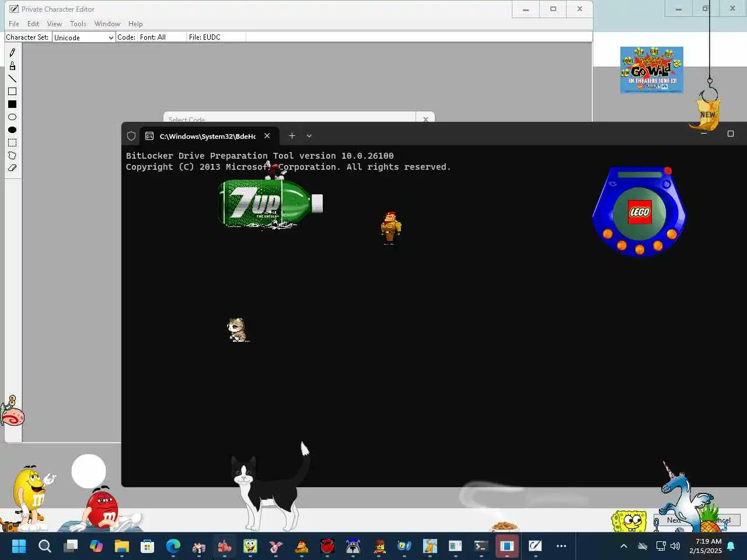This screenshot has width=747, height=560.
Task: Open the File menu in Private Character Editor
Action: click(x=14, y=24)
